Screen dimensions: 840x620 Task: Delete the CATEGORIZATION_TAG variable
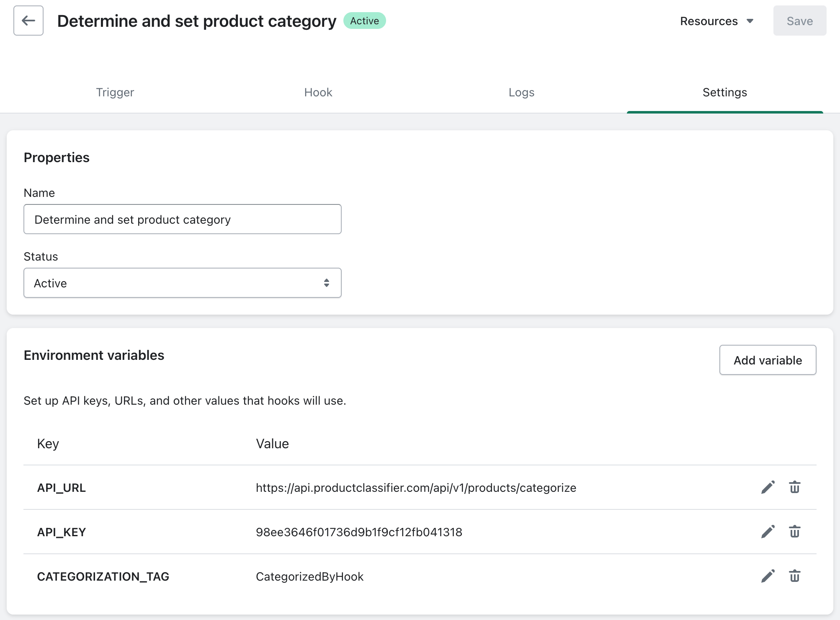[x=794, y=576]
